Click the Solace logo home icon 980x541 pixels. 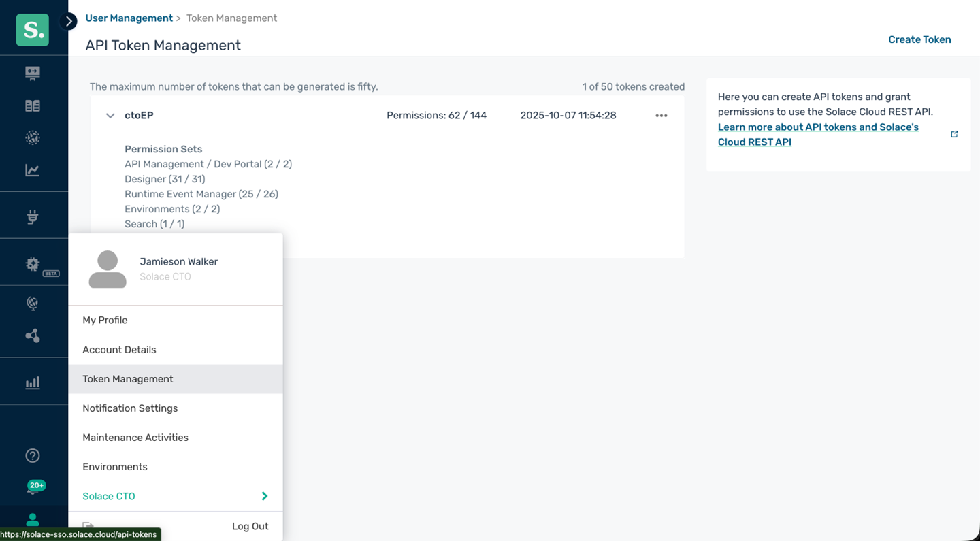[x=33, y=30]
